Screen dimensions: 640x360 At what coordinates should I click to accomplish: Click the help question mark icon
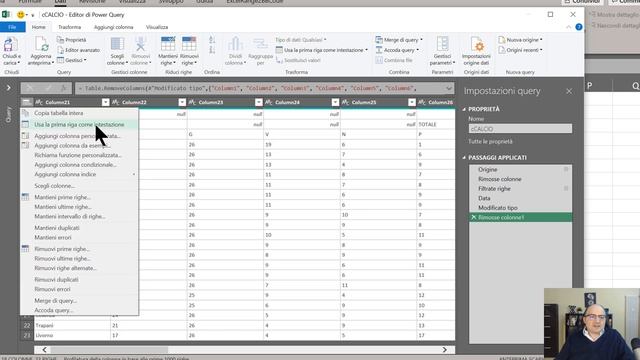click(x=578, y=27)
